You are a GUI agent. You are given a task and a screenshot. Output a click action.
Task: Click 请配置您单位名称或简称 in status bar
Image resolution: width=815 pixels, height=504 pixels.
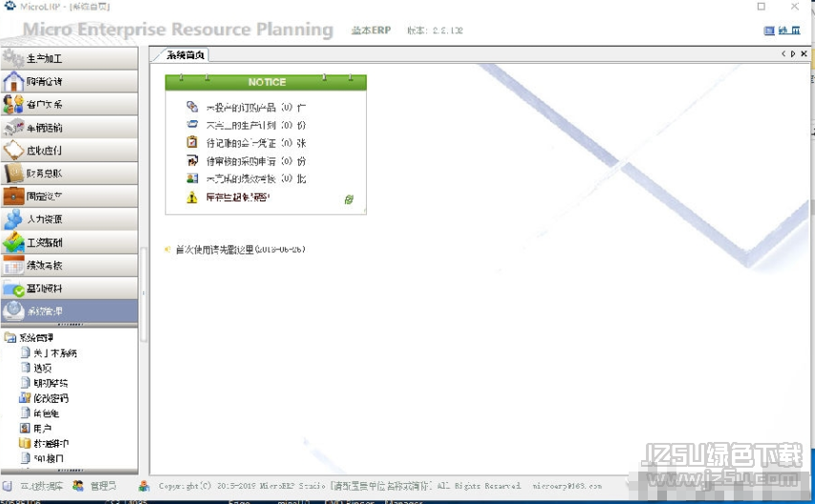point(381,486)
